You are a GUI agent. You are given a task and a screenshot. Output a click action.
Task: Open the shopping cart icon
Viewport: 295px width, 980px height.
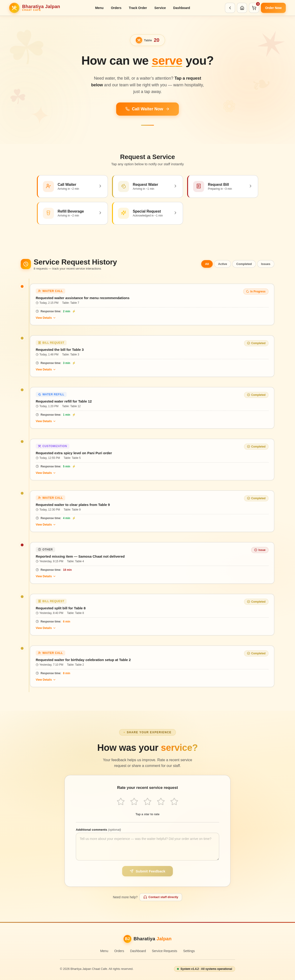click(254, 8)
